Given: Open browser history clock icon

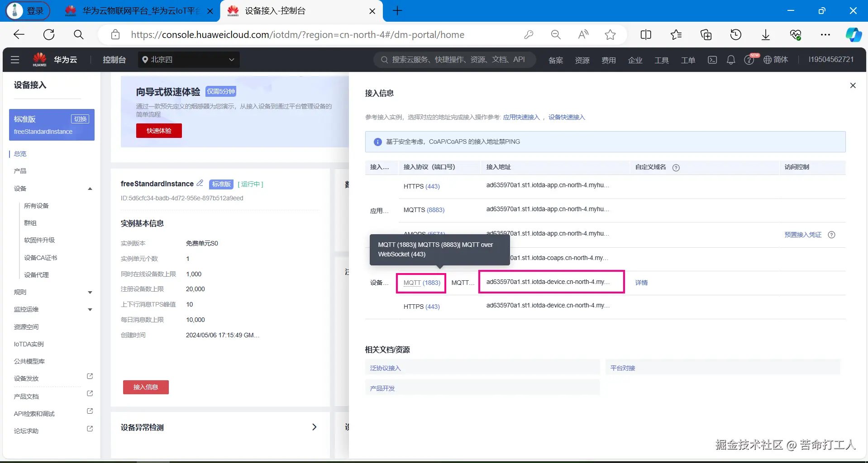Looking at the screenshot, I should 736,35.
